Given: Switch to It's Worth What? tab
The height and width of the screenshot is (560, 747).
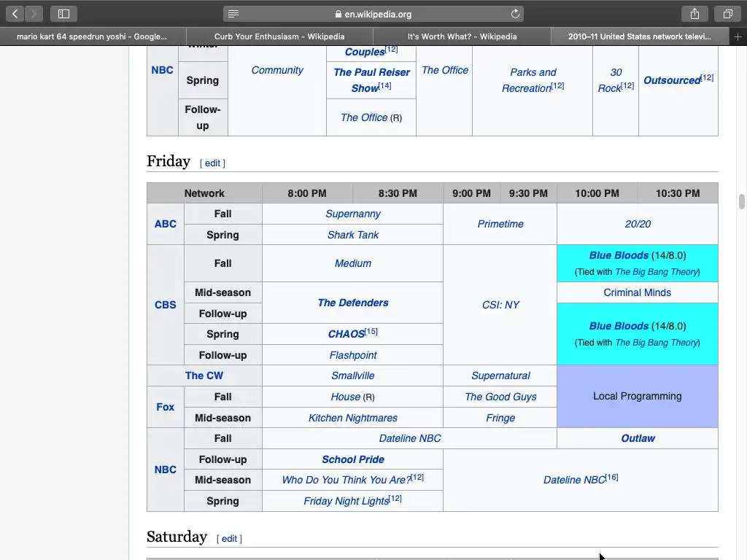Looking at the screenshot, I should click(462, 36).
